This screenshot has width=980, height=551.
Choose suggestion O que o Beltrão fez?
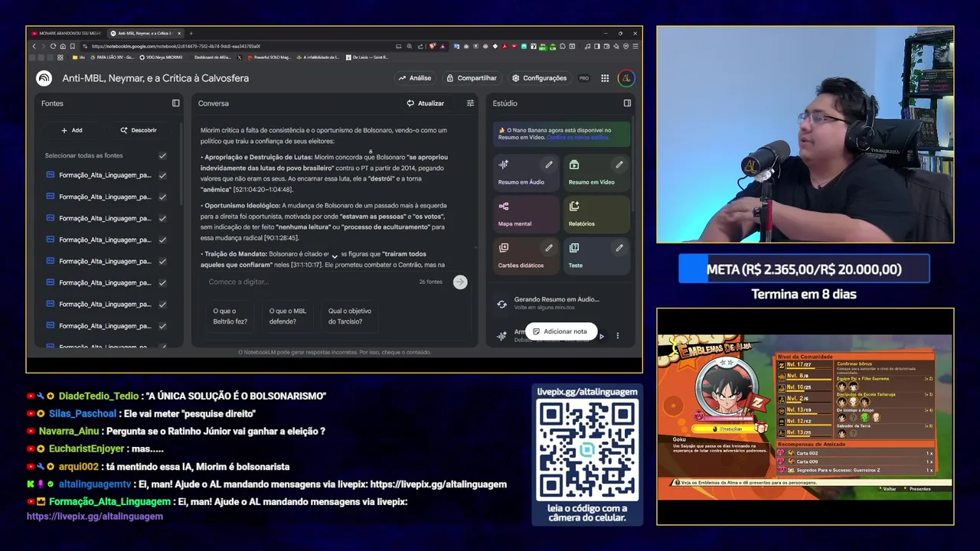pyautogui.click(x=230, y=316)
